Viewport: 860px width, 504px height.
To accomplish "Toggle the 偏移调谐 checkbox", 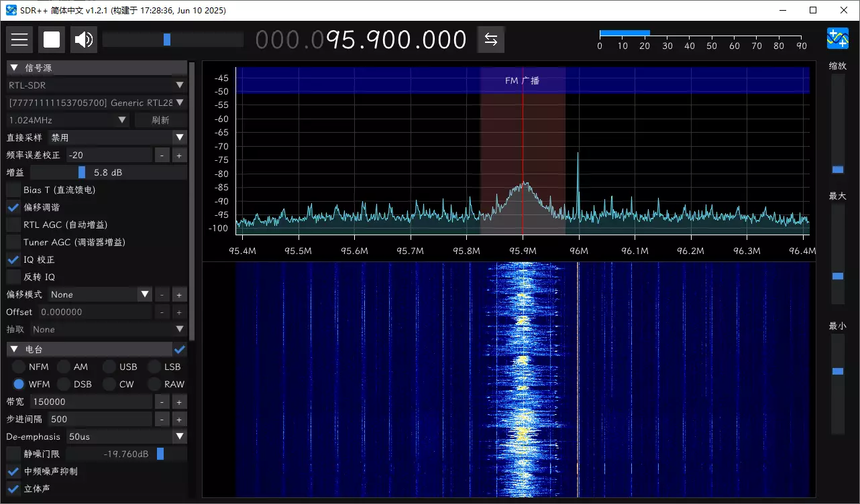I will pos(13,207).
